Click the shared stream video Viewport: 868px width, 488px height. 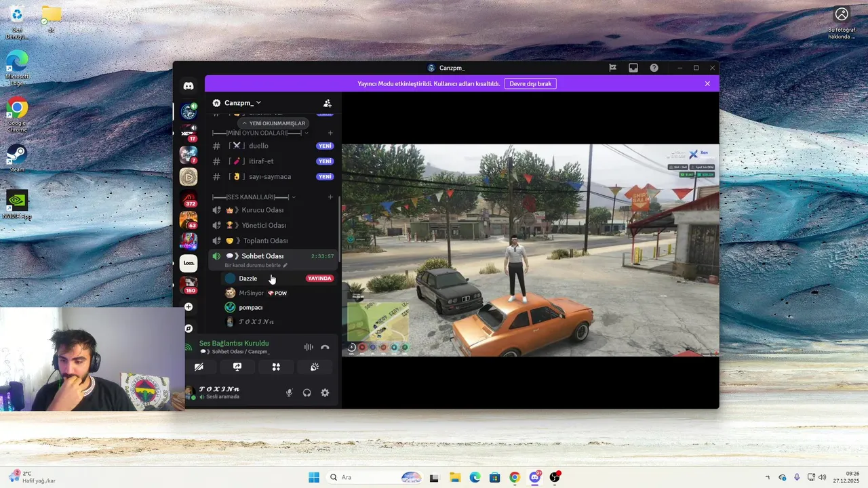tap(530, 250)
